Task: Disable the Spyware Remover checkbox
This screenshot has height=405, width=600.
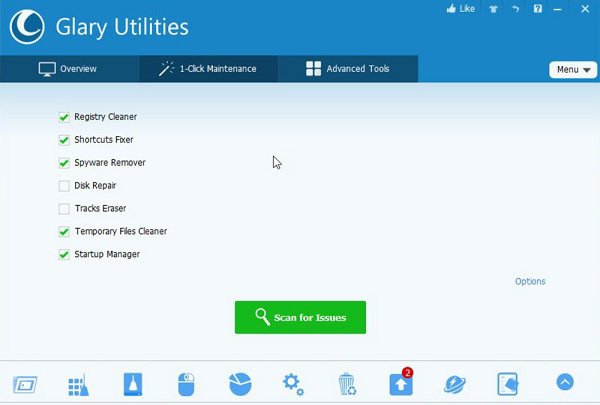Action: [x=64, y=163]
